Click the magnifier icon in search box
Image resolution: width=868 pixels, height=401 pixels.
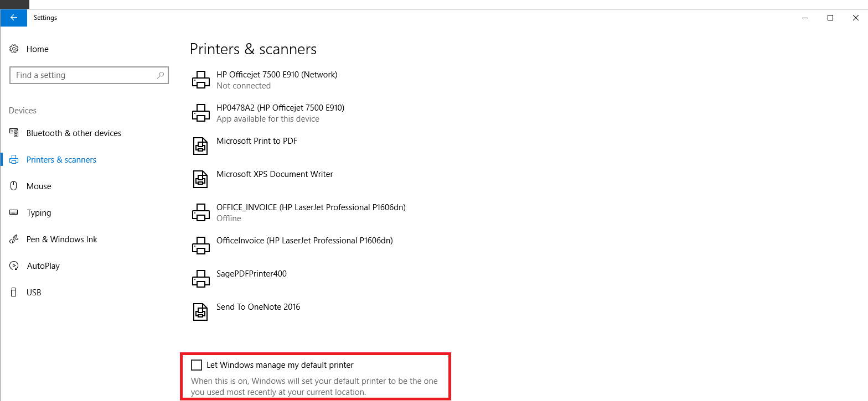161,75
